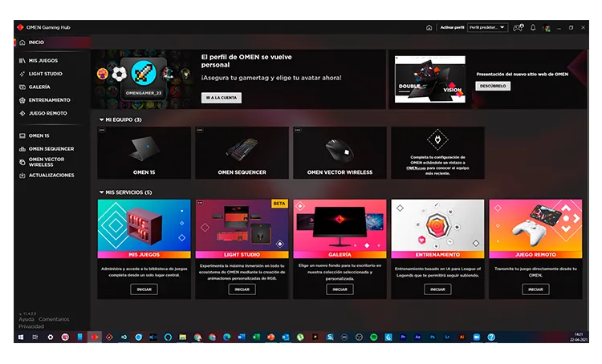Collapse the Mis Servicios section
Image resolution: width=602 pixels, height=364 pixels.
(102, 192)
